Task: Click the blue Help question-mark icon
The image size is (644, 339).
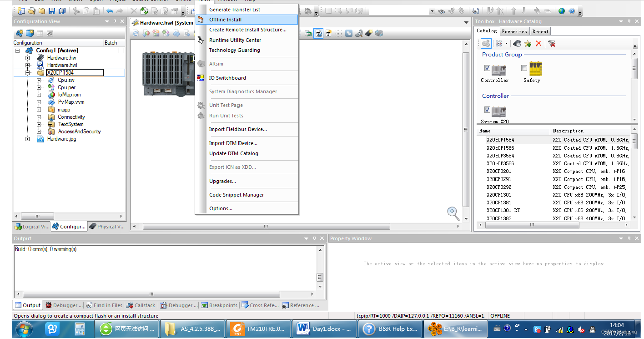Action: 572,11
